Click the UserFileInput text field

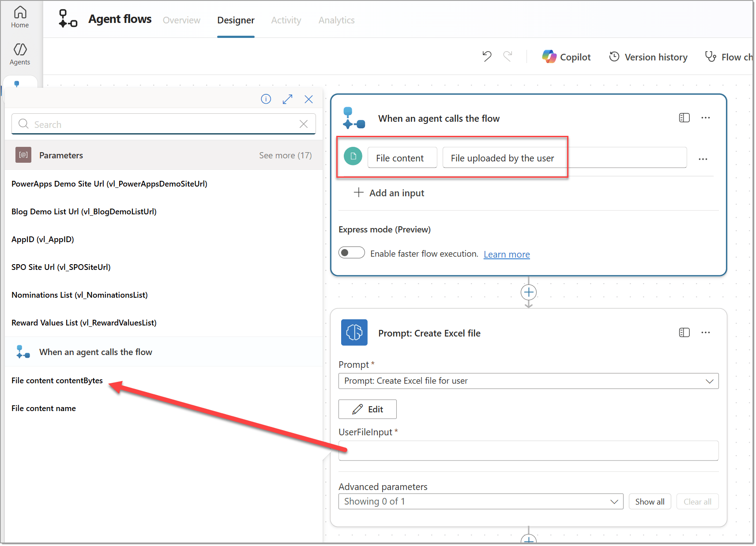(x=528, y=451)
